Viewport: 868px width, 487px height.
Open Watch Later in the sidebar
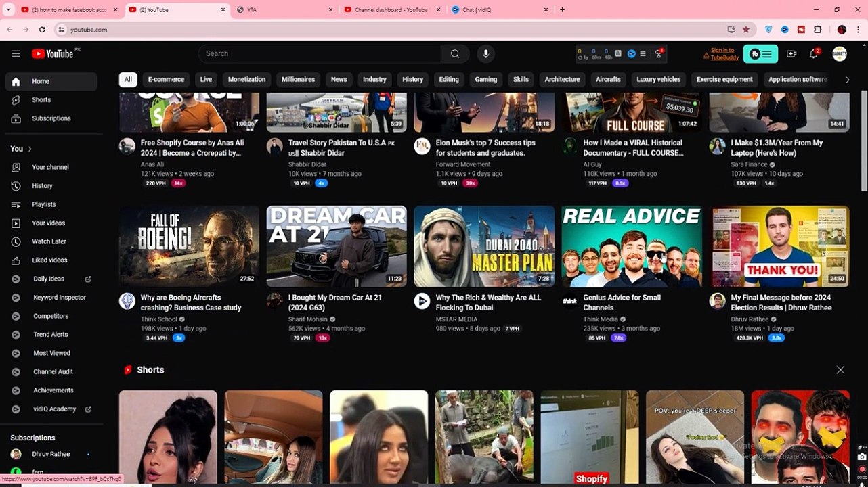(51, 241)
